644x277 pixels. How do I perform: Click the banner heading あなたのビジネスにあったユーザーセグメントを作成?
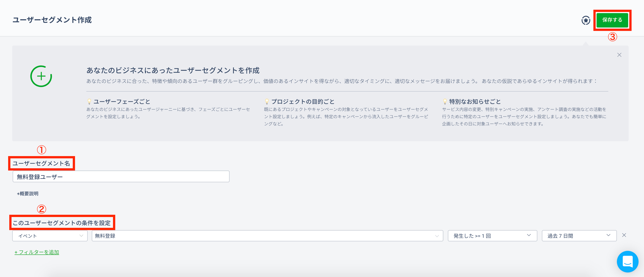pos(173,70)
